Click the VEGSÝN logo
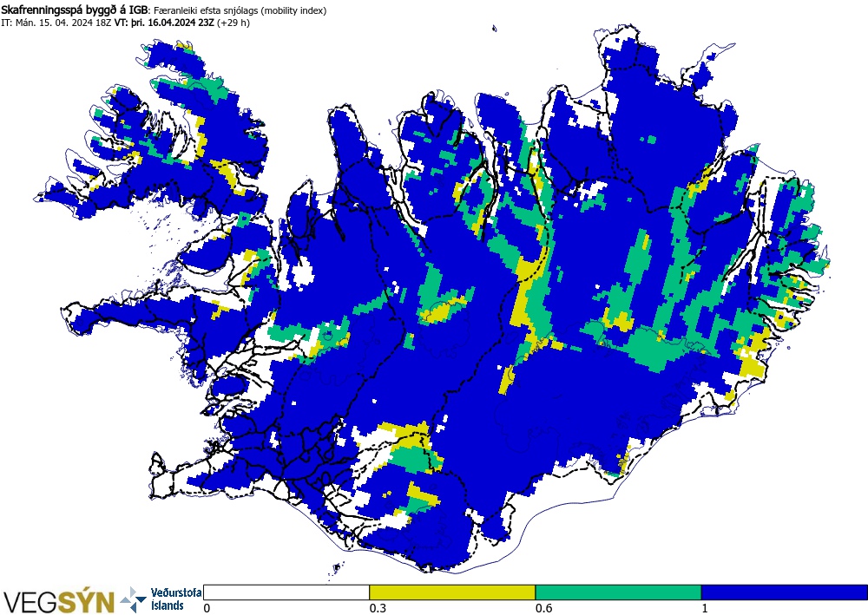This screenshot has height=615, width=868. [x=58, y=602]
